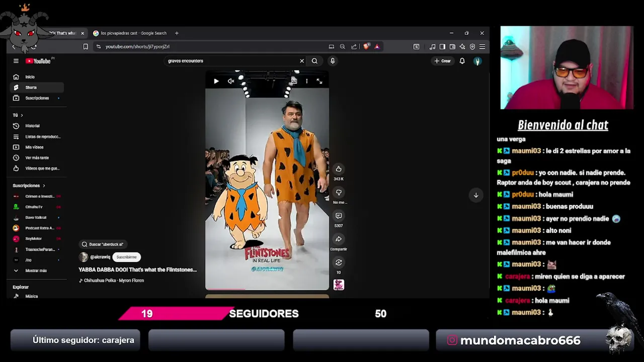Open YouTube notifications bell

462,61
